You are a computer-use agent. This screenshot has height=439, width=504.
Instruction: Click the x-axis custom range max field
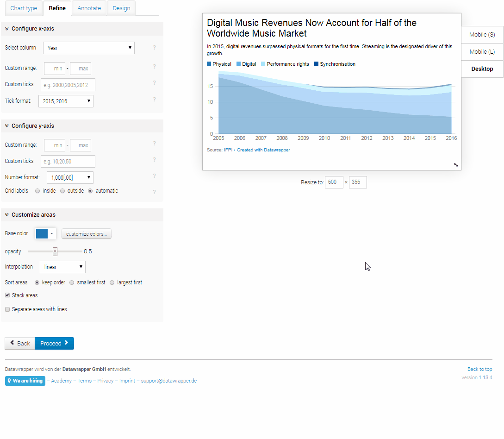(x=81, y=69)
